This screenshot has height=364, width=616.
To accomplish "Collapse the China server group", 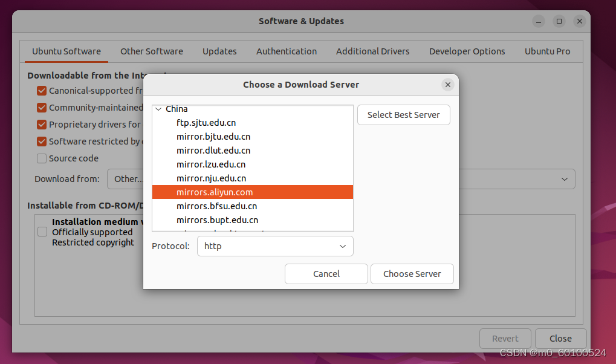I will (158, 109).
